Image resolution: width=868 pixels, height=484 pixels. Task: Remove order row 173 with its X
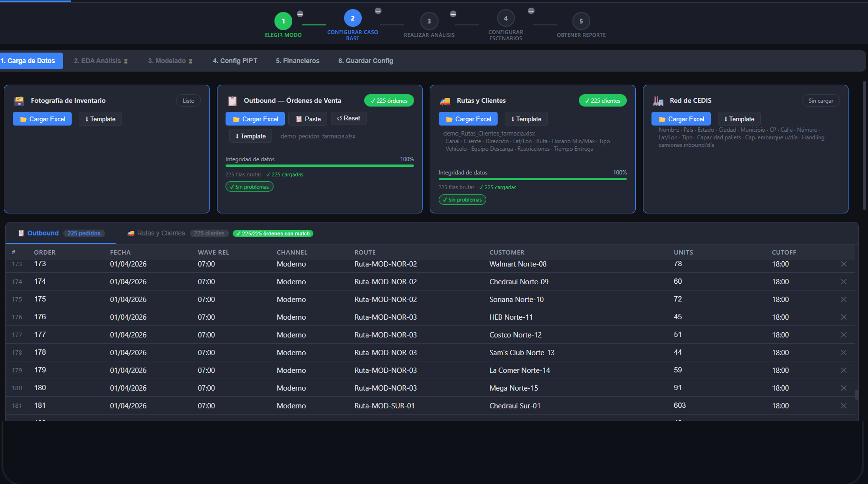[843, 264]
